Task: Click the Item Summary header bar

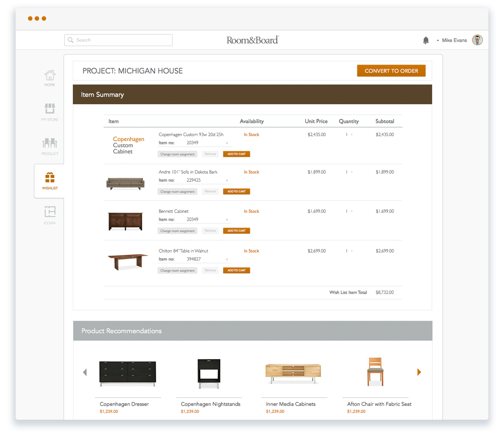Action: tap(253, 95)
